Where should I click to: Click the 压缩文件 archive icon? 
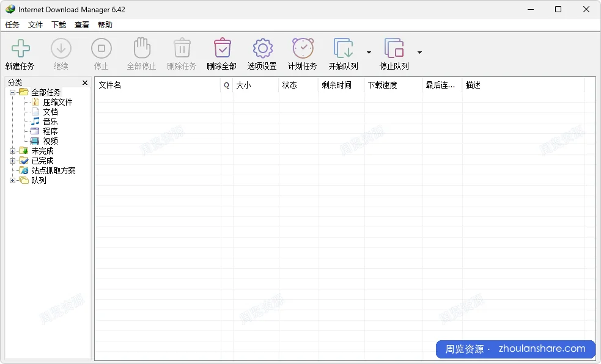35,102
